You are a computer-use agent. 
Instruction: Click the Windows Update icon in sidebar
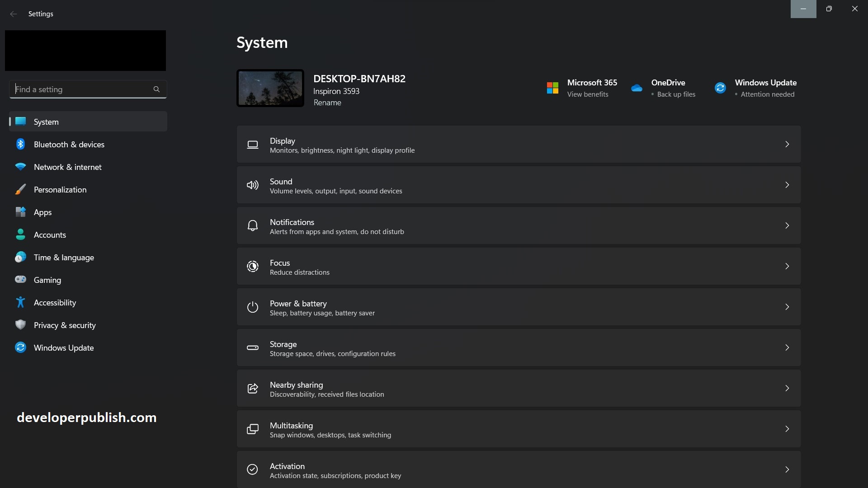pyautogui.click(x=21, y=347)
